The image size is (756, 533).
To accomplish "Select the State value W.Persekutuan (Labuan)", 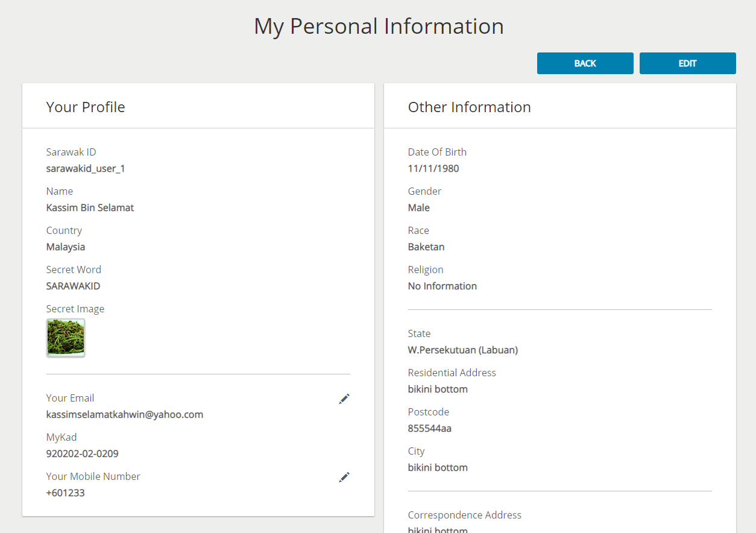I will 462,350.
